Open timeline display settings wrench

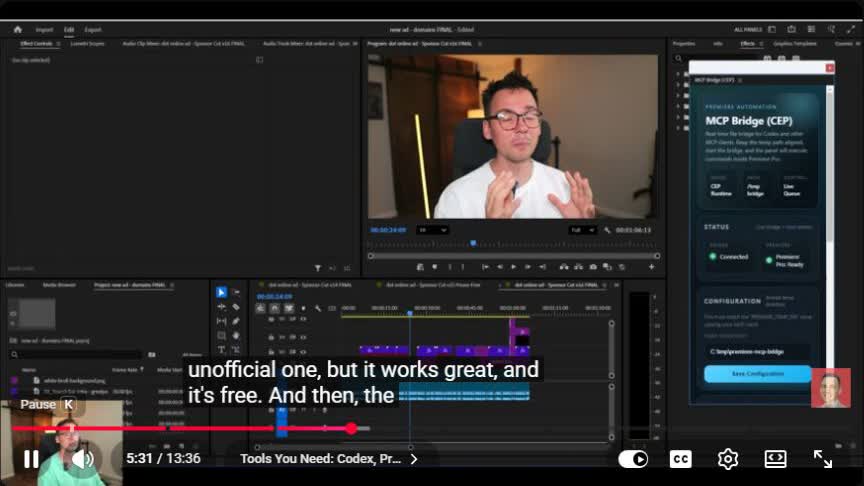[318, 308]
